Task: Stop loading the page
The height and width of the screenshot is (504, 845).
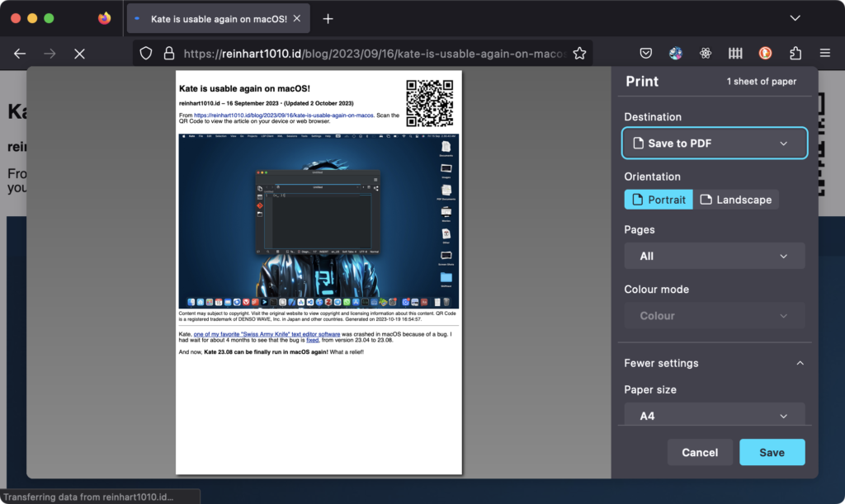Action: point(79,53)
